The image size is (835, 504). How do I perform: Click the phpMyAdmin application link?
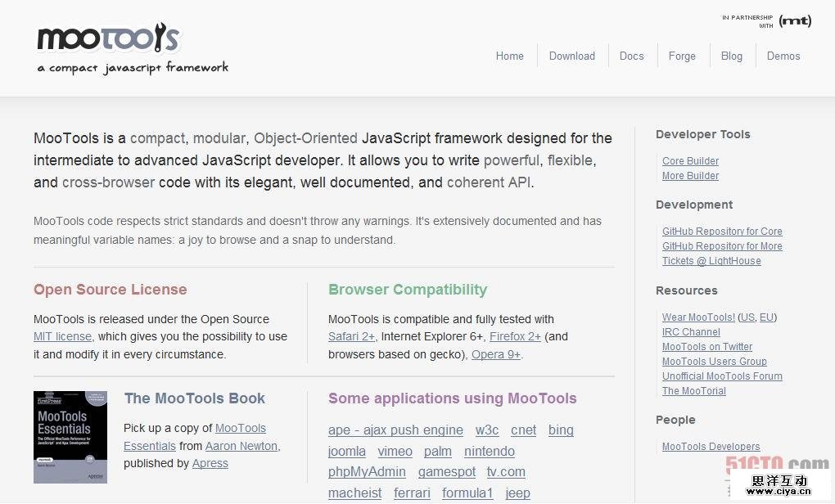367,472
